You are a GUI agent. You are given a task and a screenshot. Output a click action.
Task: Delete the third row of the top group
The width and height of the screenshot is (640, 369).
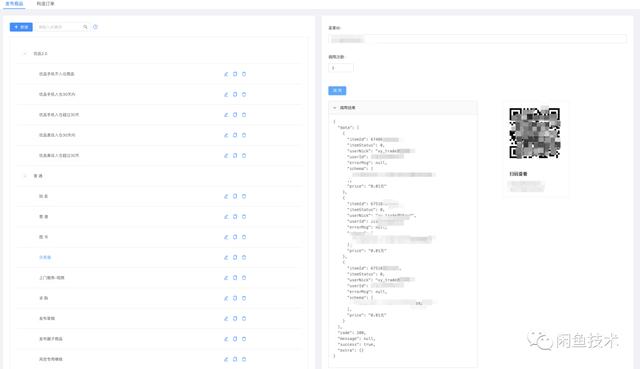[x=244, y=115]
